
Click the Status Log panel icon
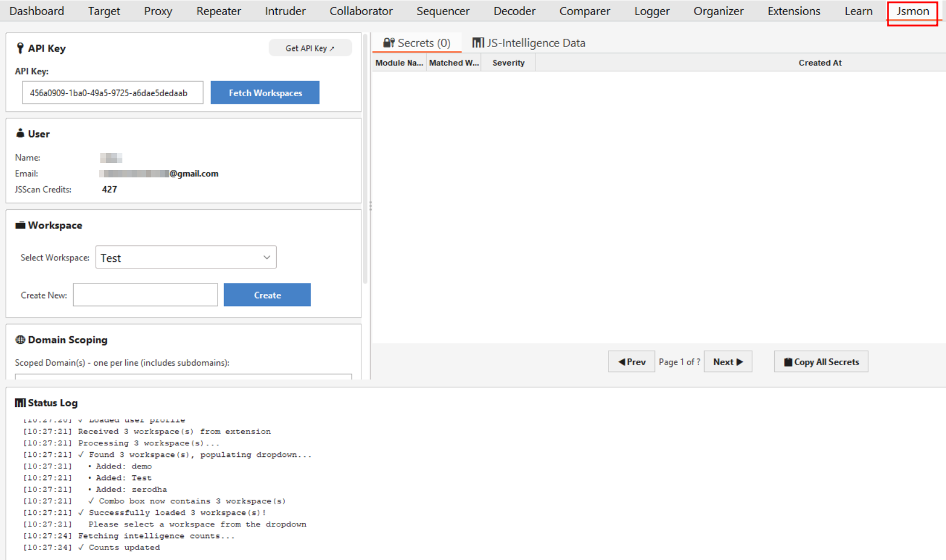pyautogui.click(x=20, y=403)
